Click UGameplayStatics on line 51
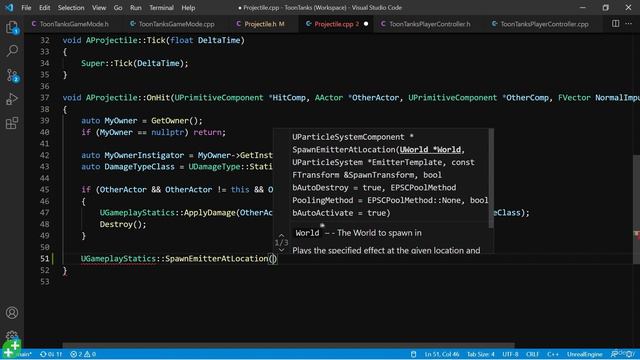 (118, 259)
